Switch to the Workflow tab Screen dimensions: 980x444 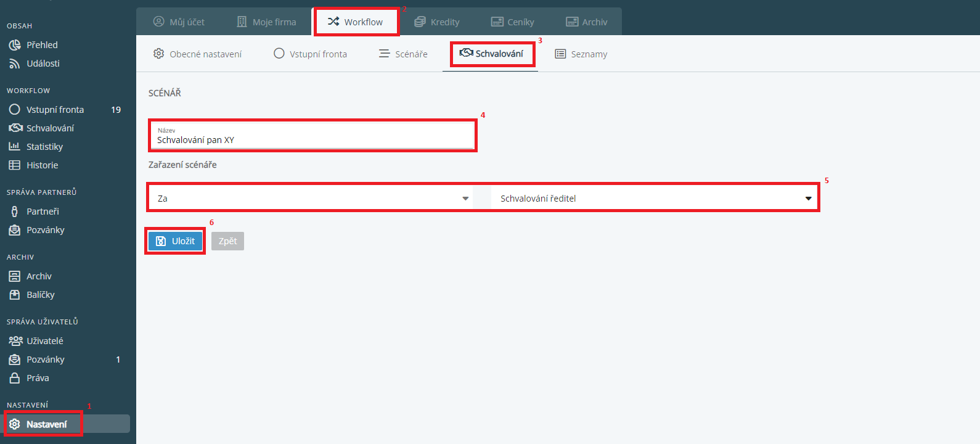(356, 22)
